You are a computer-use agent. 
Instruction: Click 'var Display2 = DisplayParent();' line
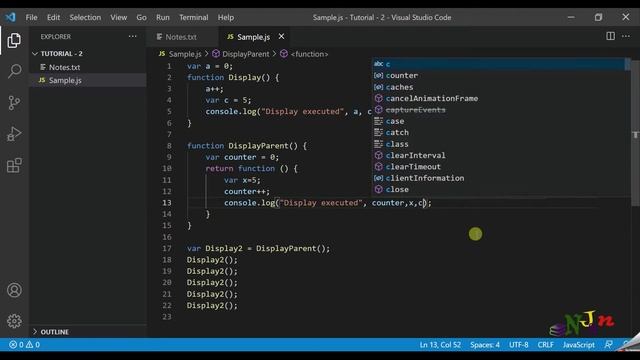[258, 248]
